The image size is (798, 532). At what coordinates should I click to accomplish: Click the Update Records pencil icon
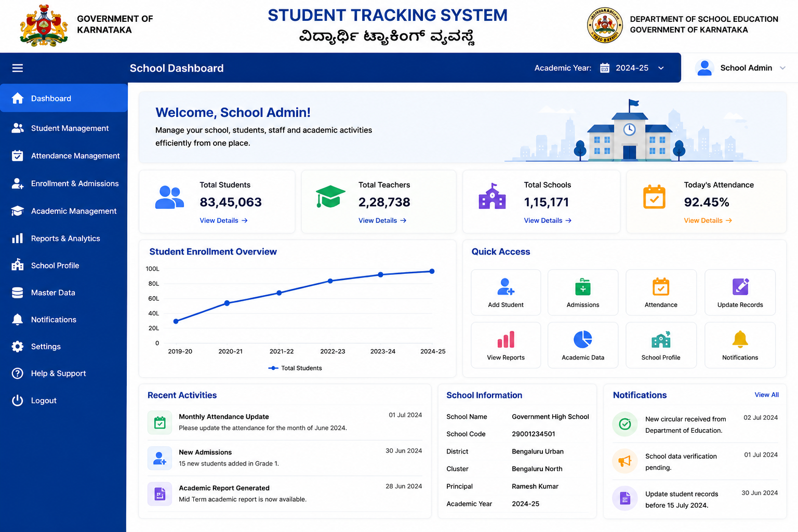740,287
